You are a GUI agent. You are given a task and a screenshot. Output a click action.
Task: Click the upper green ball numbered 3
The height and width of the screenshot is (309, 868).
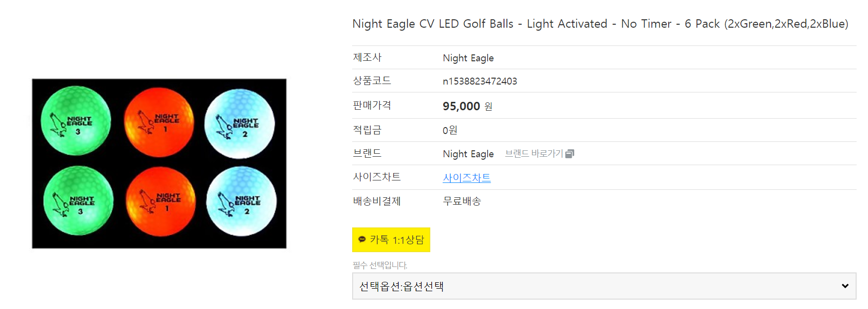[x=76, y=121]
